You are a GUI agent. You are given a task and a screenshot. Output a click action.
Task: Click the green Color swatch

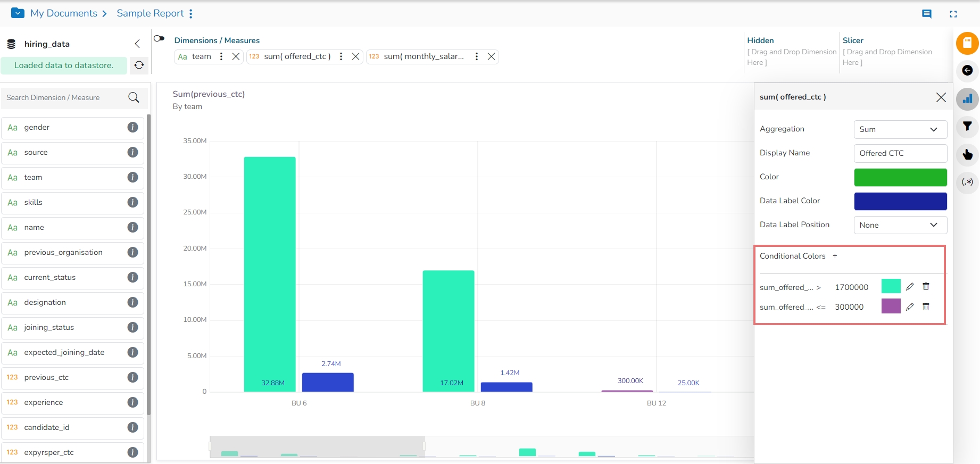click(x=900, y=177)
